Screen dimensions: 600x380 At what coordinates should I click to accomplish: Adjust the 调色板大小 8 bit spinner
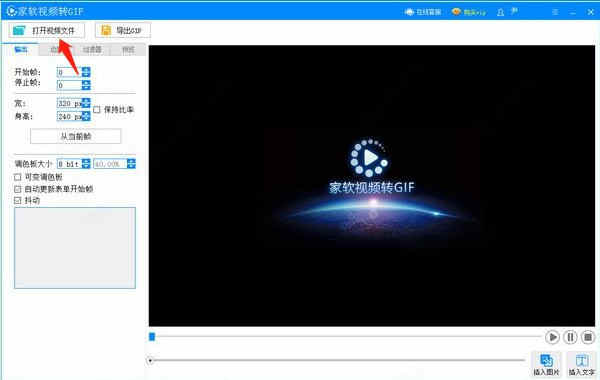click(x=86, y=164)
